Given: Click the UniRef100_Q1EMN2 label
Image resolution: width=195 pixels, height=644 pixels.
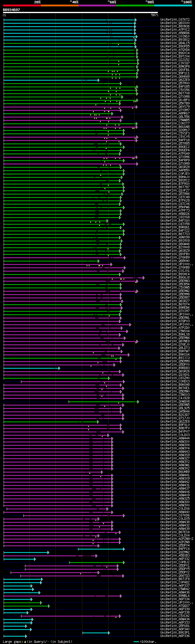Looking at the screenshot, I should (175, 552).
